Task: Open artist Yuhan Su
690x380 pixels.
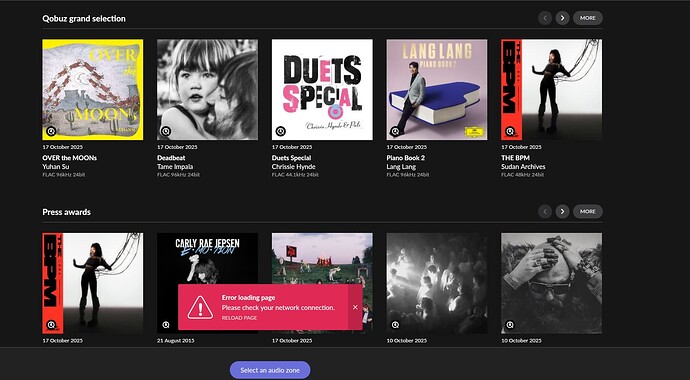Action: tap(56, 167)
